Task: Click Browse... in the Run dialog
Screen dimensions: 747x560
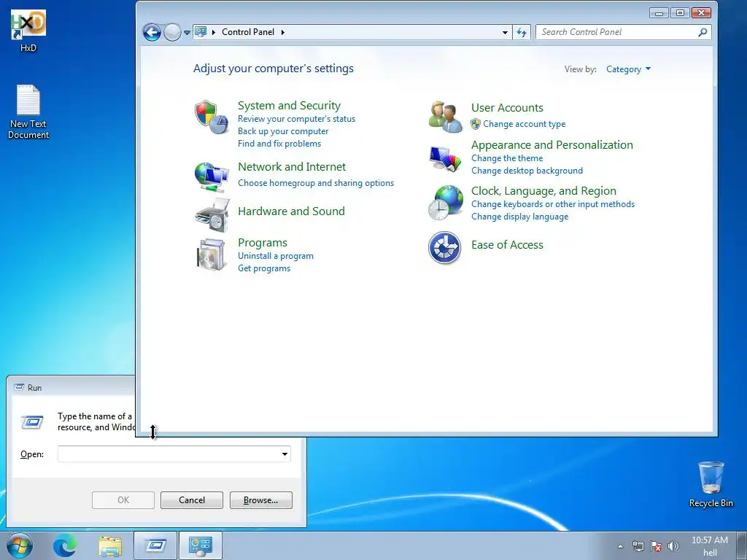Action: (260, 500)
